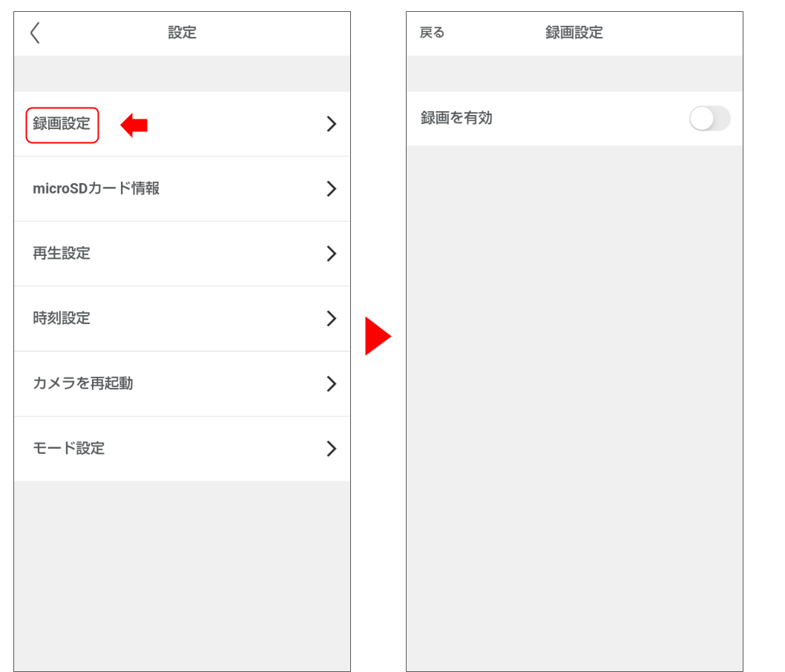Tap the right arrow next to 時刻設定
This screenshot has width=785, height=672.
point(331,319)
